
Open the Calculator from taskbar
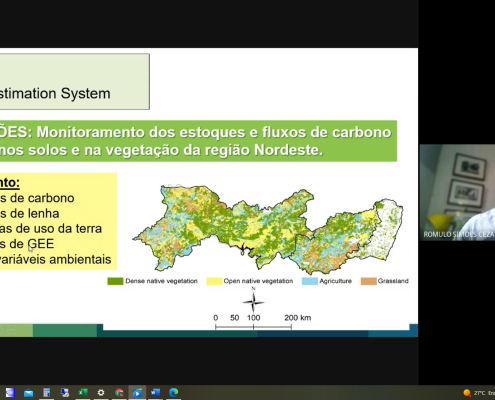click(47, 393)
